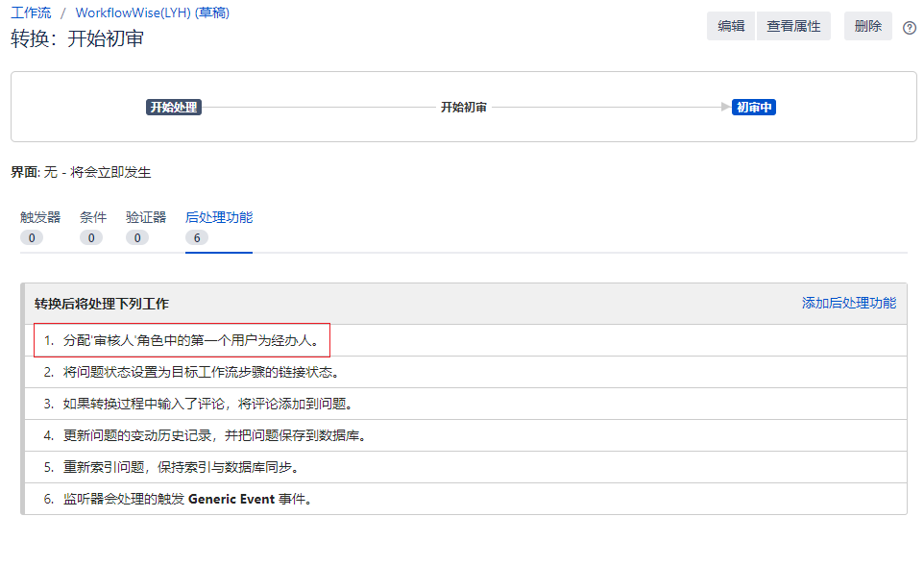Select the Generic Event post function row
Viewport: 924px width, 566px height.
tap(188, 500)
